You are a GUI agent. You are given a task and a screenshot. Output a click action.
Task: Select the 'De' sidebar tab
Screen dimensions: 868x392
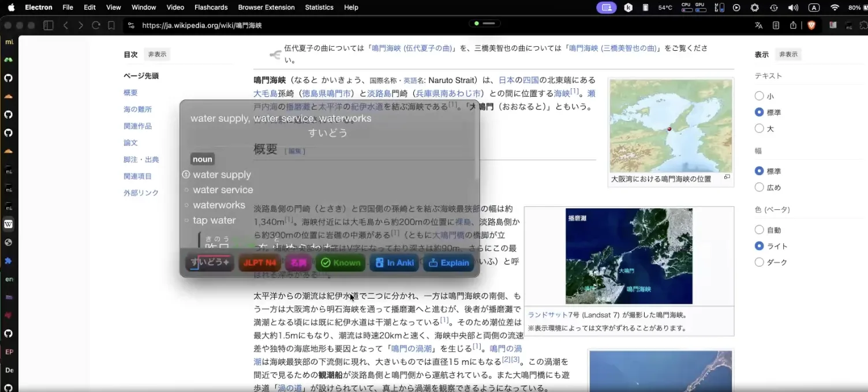[9, 370]
